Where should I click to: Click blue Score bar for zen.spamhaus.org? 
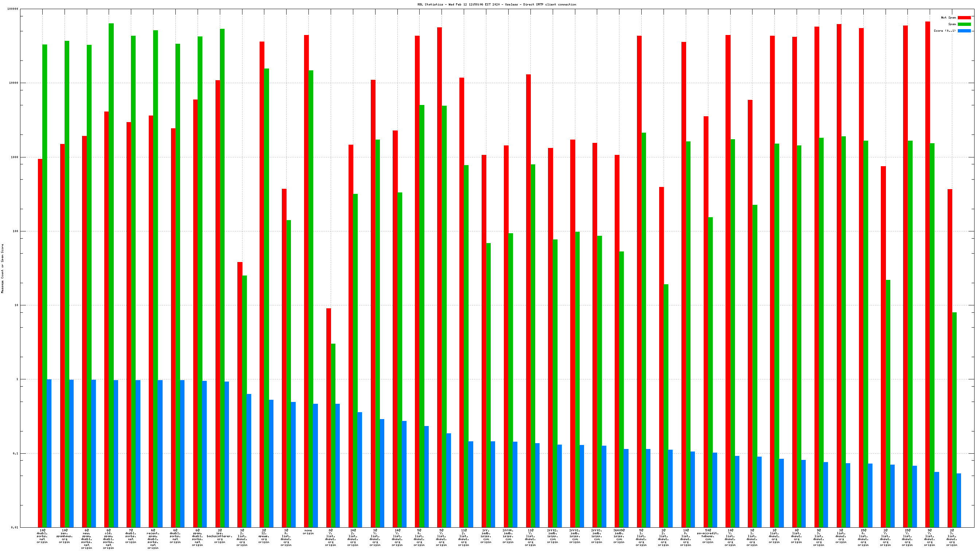(x=71, y=453)
